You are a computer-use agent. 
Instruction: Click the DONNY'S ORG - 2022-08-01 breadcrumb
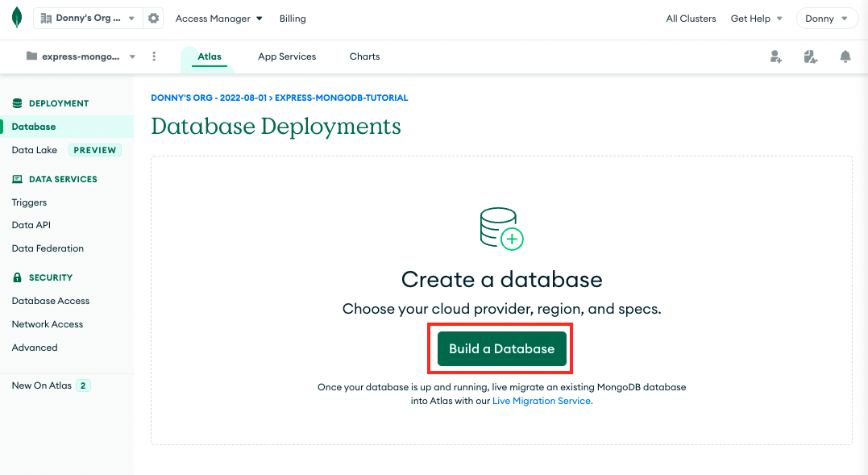pos(209,98)
